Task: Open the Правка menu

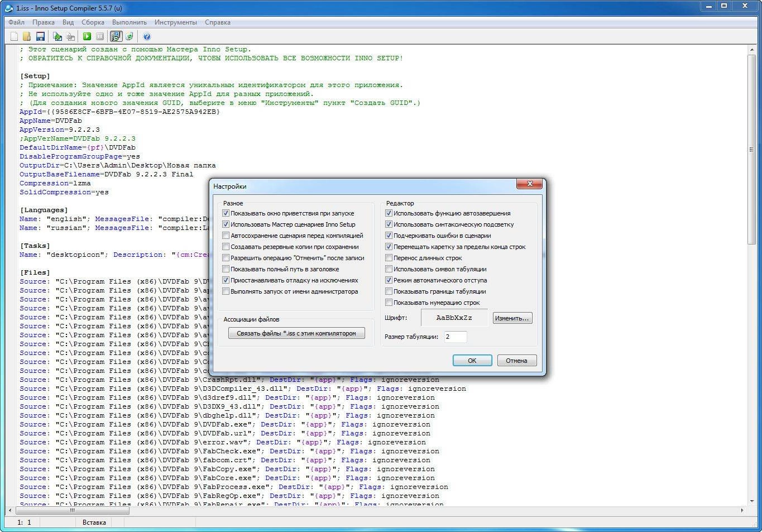Action: coord(43,22)
